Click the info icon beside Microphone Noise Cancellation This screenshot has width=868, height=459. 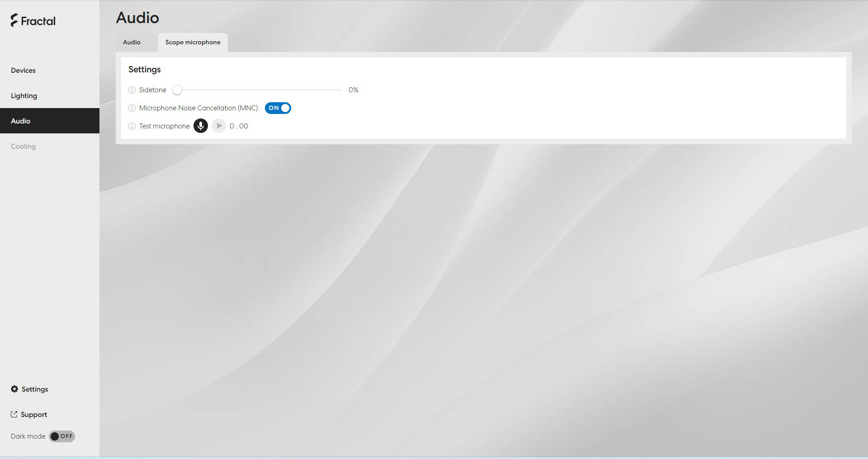[132, 108]
